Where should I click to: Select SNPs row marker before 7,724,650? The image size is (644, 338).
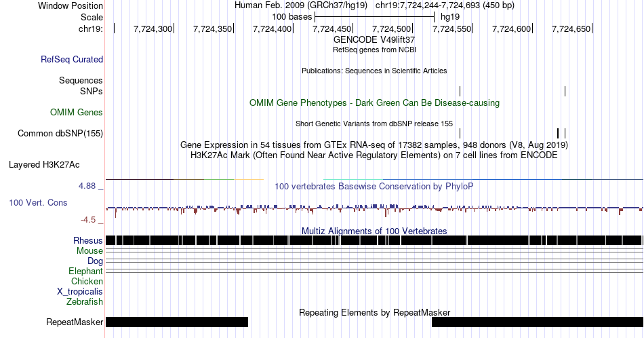565,91
